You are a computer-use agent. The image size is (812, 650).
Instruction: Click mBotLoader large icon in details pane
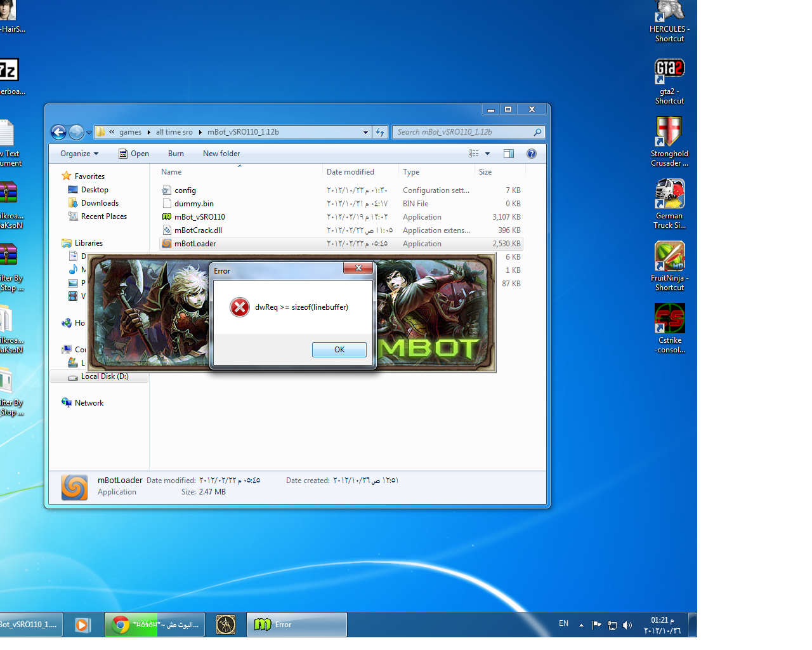coord(74,487)
